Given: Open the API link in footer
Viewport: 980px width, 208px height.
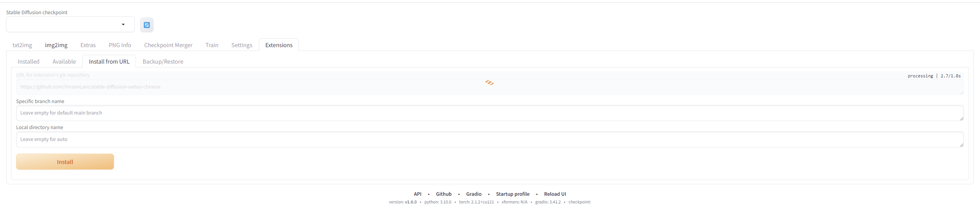Looking at the screenshot, I should click(417, 194).
